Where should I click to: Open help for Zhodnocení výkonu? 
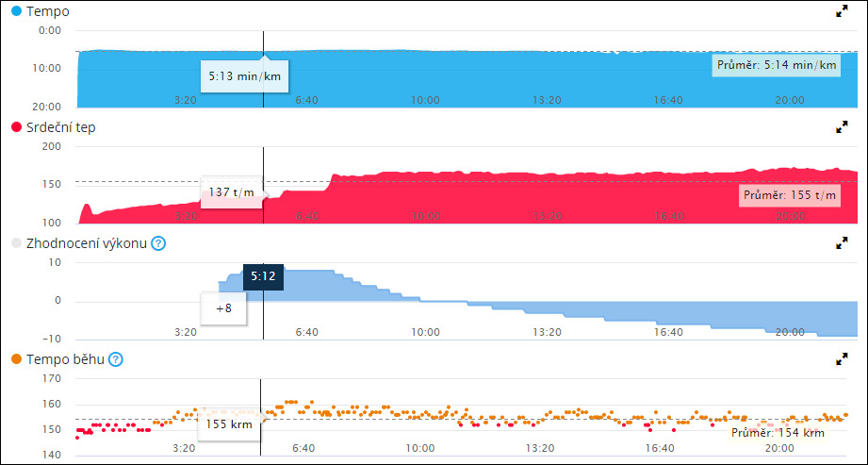(158, 243)
